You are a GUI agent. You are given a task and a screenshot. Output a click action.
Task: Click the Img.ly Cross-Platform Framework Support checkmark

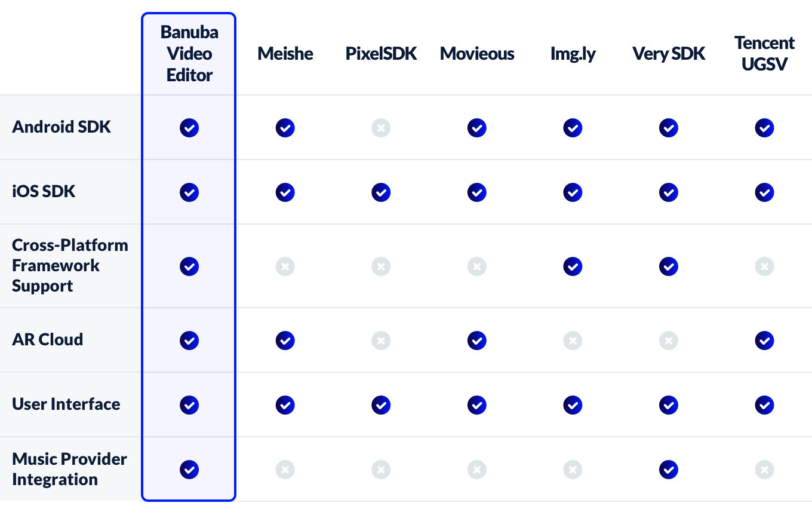tap(573, 266)
